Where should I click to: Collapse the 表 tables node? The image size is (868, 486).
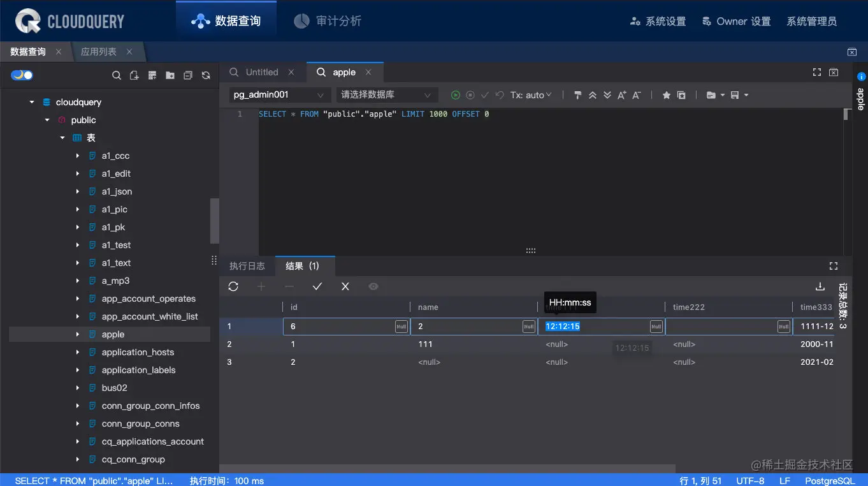62,138
